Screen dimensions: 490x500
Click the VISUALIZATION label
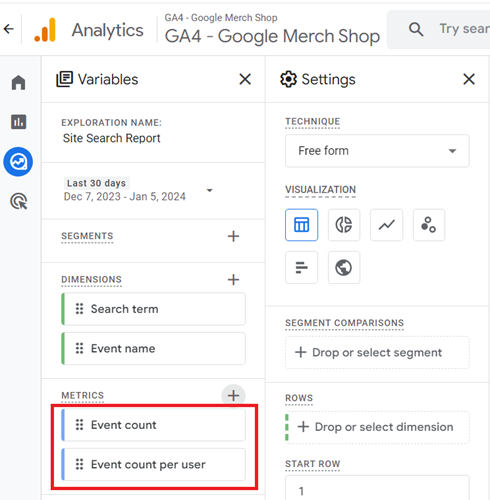click(x=320, y=190)
